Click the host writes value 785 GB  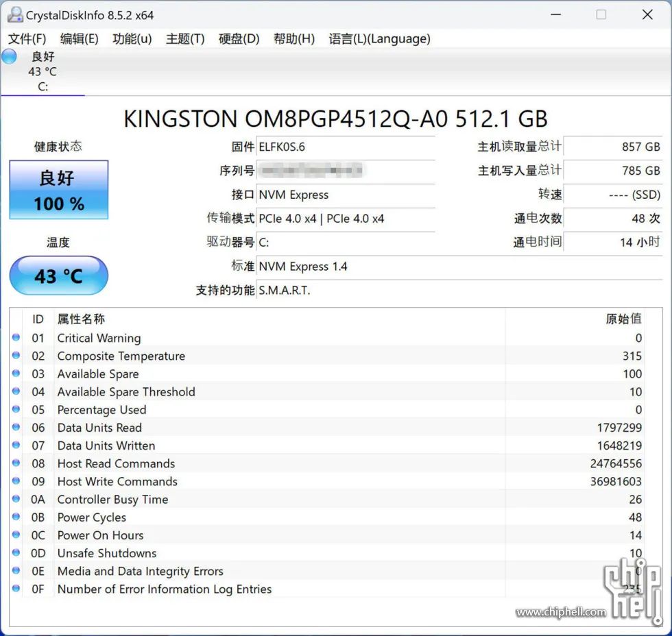(613, 171)
